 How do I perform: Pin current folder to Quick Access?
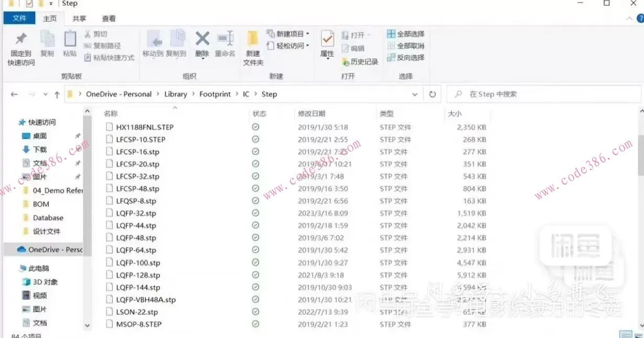(20, 47)
